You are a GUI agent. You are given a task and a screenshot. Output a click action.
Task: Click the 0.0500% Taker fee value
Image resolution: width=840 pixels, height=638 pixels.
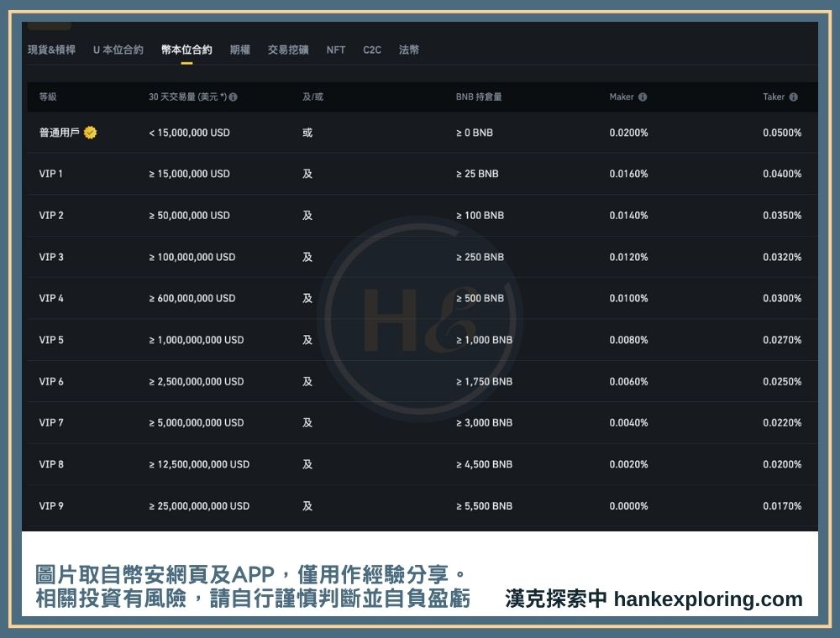pos(782,133)
